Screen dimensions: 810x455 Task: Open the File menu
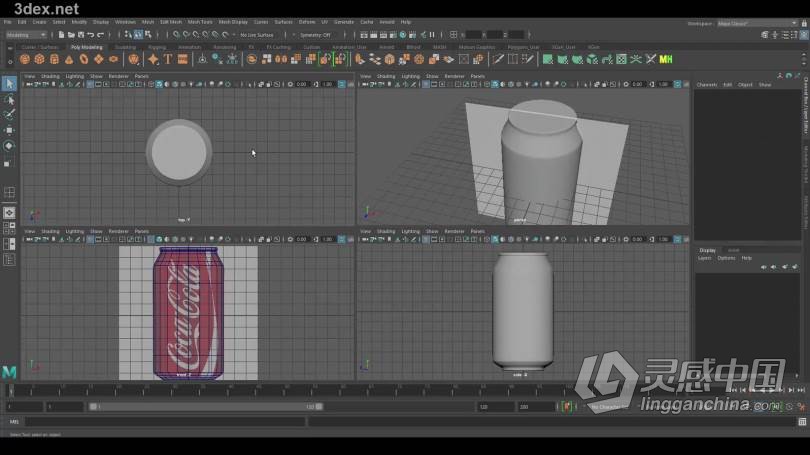(x=7, y=22)
